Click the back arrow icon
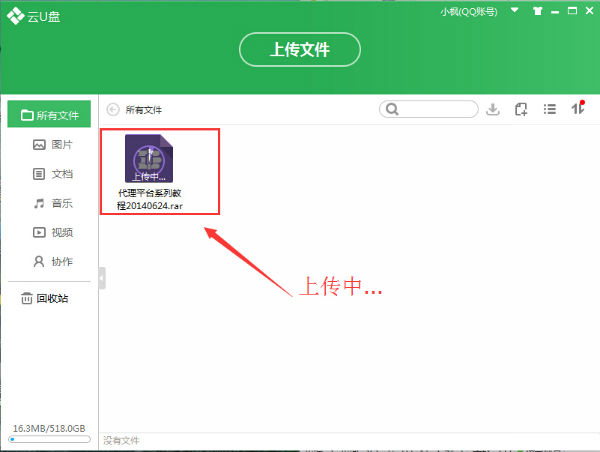The image size is (600, 452). point(113,110)
